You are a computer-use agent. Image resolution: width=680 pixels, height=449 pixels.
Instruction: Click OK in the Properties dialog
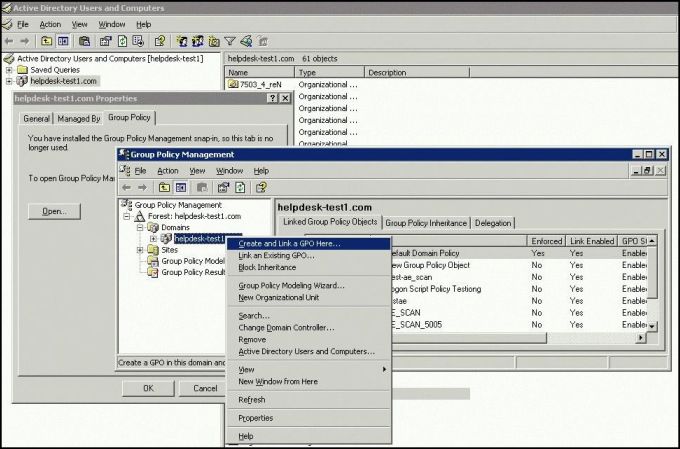click(147, 388)
